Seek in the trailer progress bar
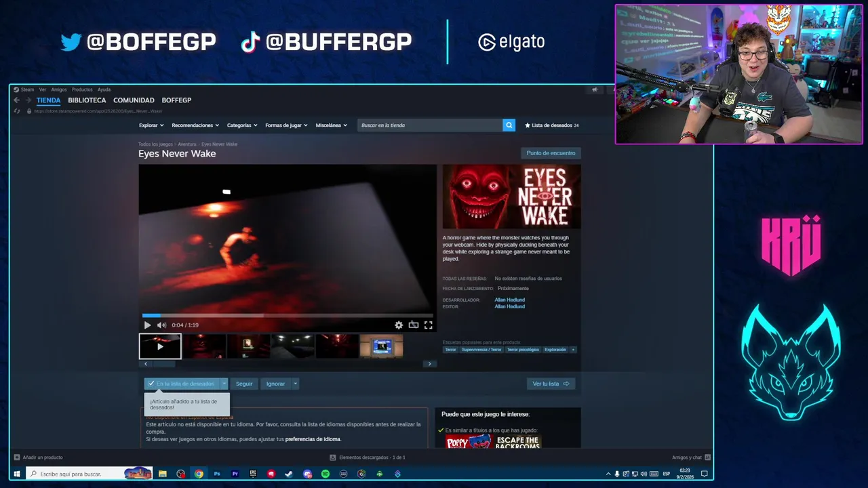This screenshot has width=868, height=488. coord(288,315)
